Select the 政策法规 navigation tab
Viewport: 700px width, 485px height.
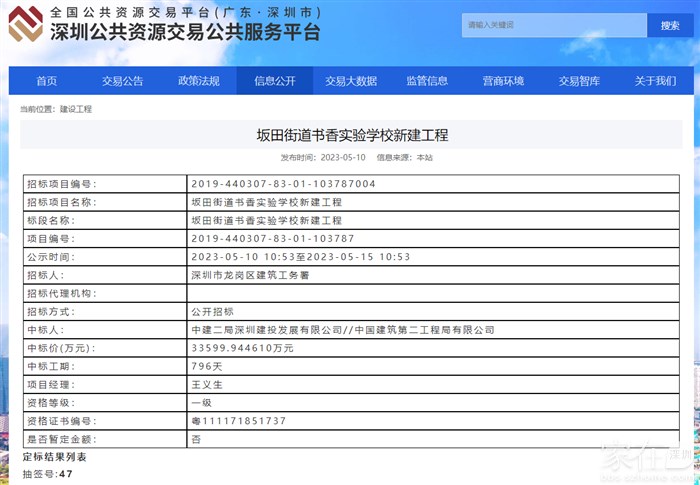[199, 81]
